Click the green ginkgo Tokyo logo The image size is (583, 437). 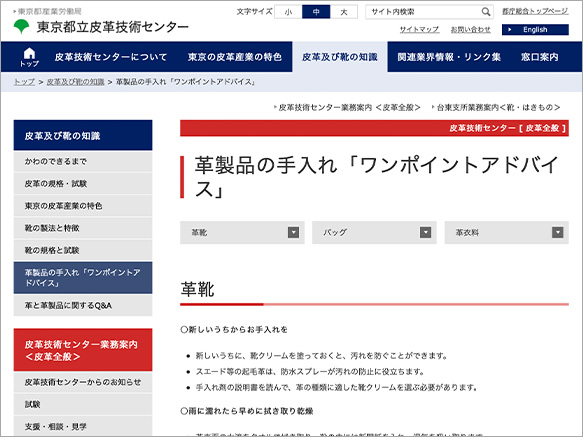(21, 26)
